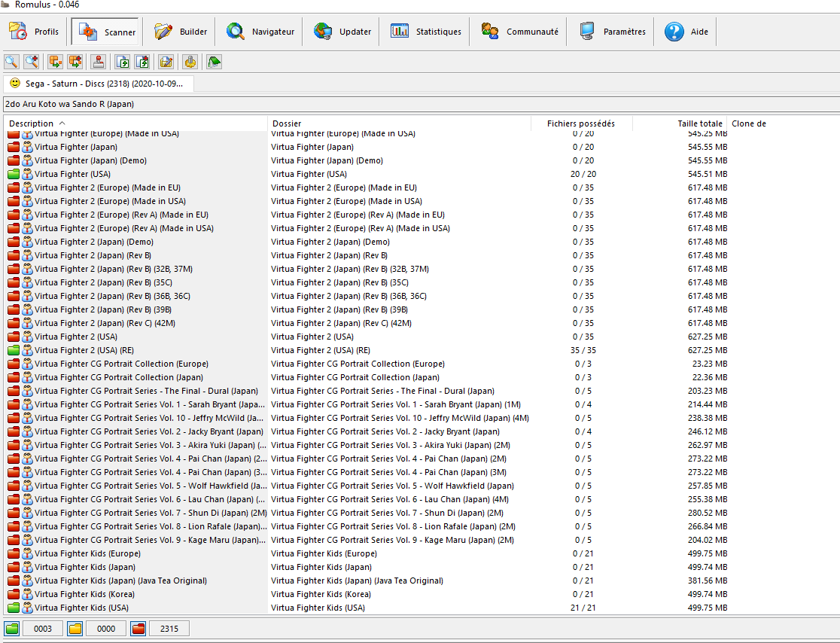Click the 23.23 MB size cell
This screenshot has height=643, width=840.
pos(709,364)
